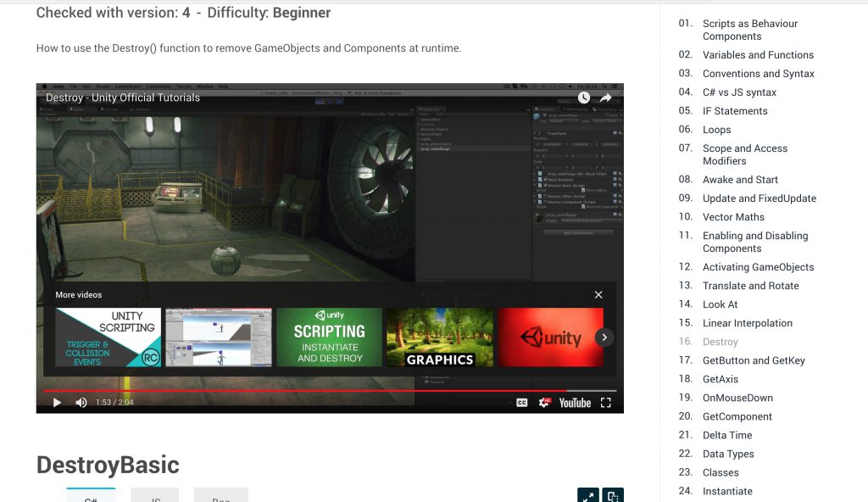Click the Watch later clock icon

[584, 98]
